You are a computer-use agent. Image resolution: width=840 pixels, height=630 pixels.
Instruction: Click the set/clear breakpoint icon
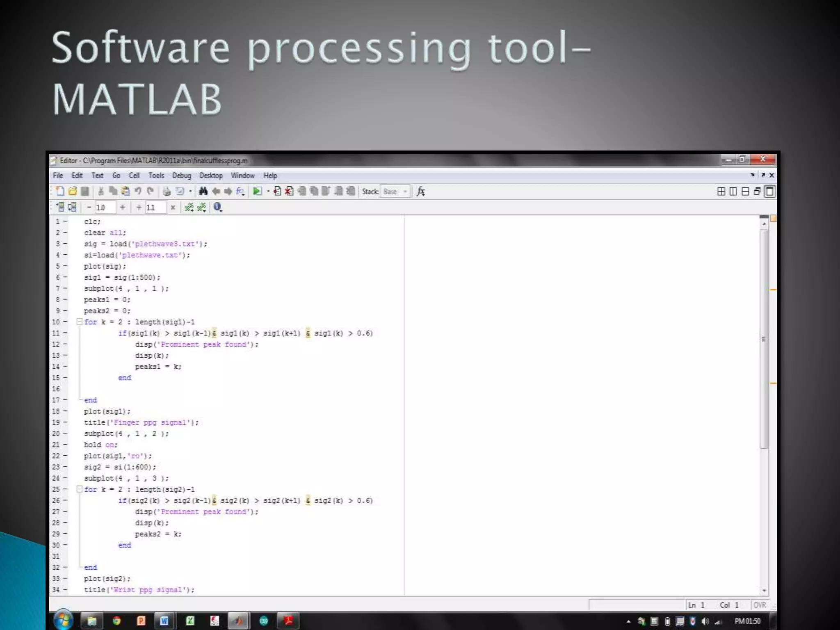click(277, 191)
